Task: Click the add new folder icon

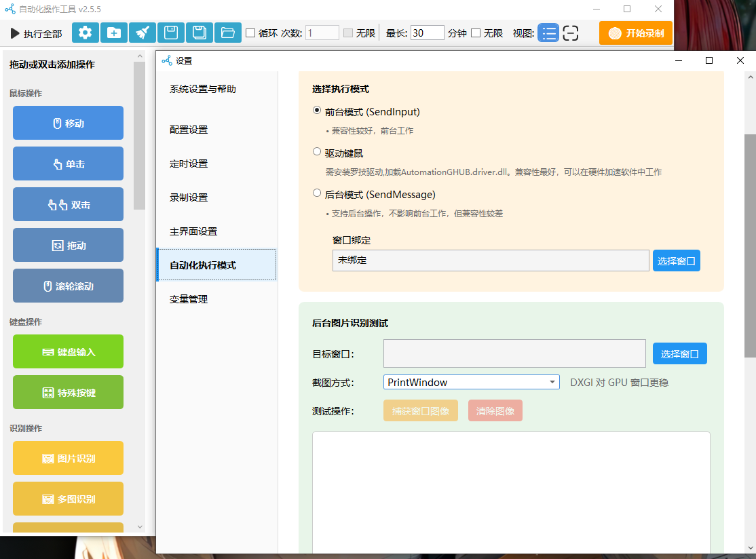Action: coord(114,33)
